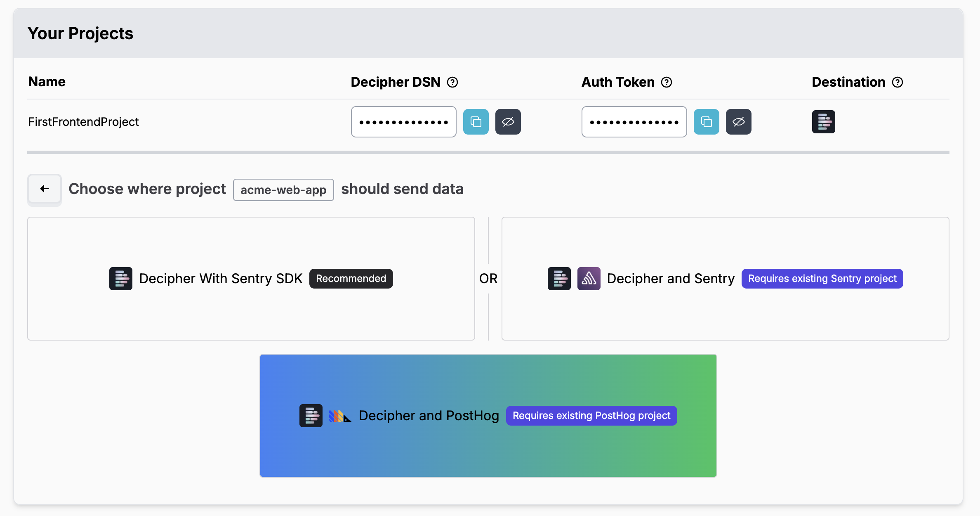The image size is (980, 516).
Task: Click the Recommended badge
Action: 351,279
